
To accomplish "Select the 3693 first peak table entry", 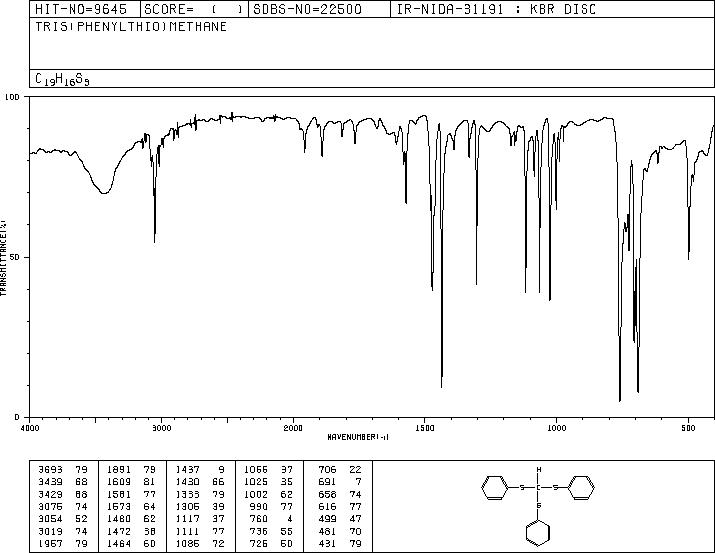I will [x=62, y=470].
